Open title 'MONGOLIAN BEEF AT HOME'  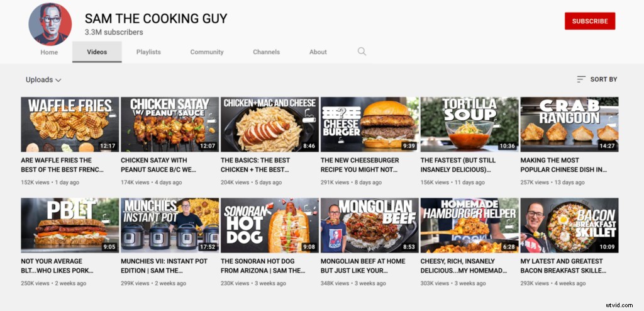click(x=363, y=266)
